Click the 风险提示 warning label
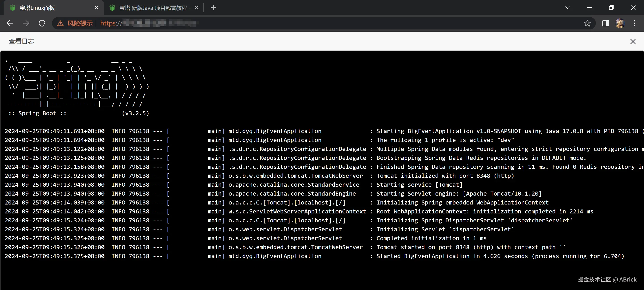 click(80, 23)
